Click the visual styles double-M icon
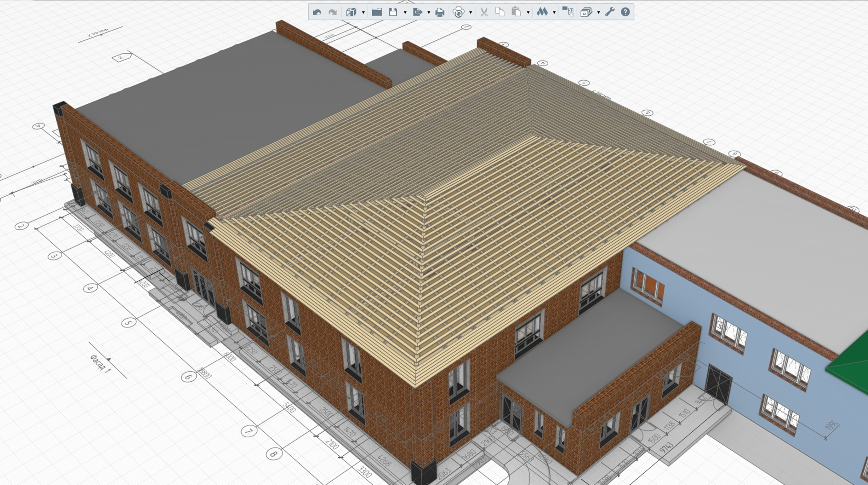 point(542,13)
